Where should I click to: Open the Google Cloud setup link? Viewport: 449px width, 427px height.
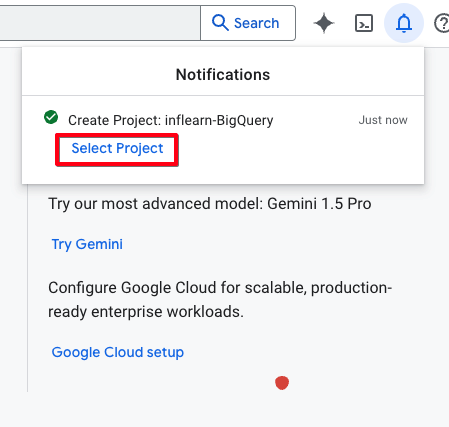pyautogui.click(x=118, y=352)
